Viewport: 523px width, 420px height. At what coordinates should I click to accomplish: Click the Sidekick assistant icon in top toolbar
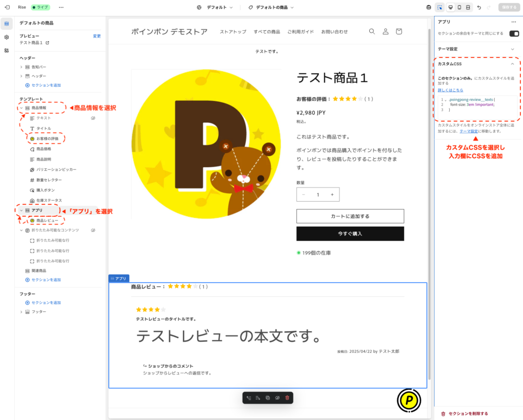pos(429,7)
